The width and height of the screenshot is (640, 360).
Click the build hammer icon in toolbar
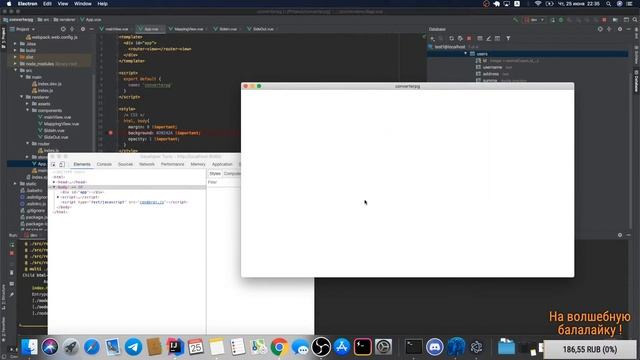coord(516,20)
